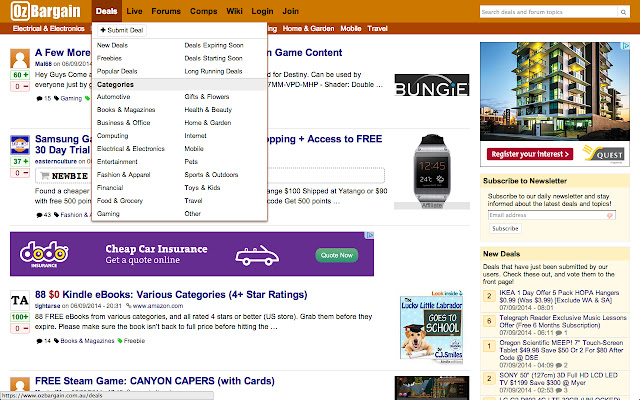Click the AdChoices icon on building ad
Viewport: 640px width, 400px height.
coord(626,46)
